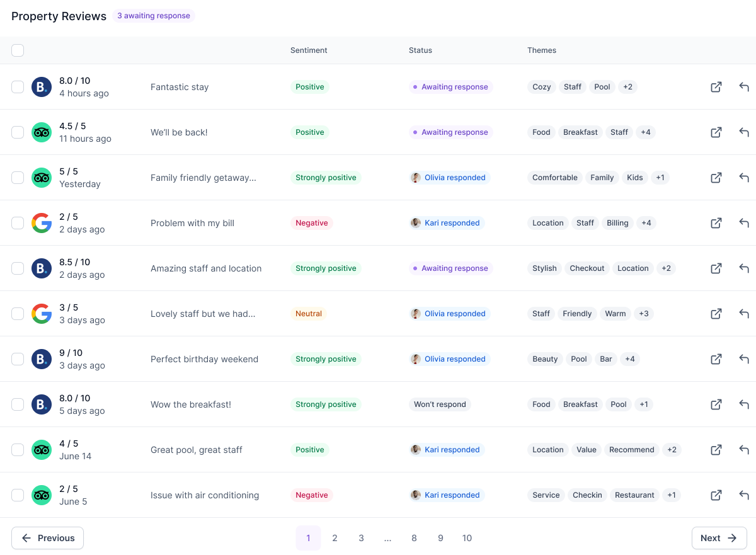This screenshot has width=756, height=555.
Task: Open 'Fantastic stay' review in external link
Action: (x=716, y=87)
